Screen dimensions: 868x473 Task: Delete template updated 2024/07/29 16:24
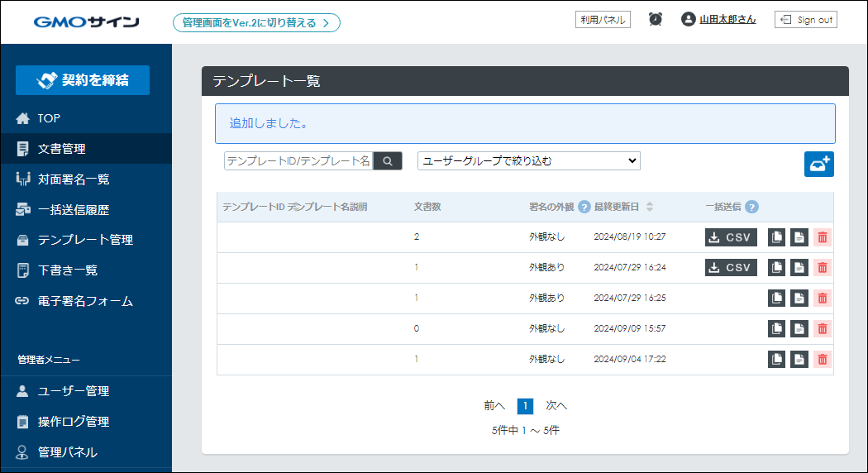pyautogui.click(x=822, y=268)
